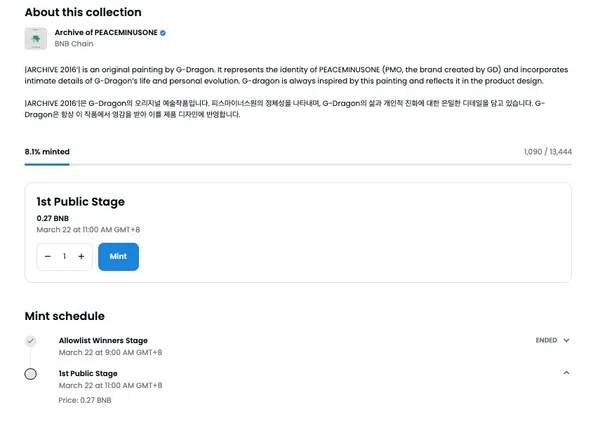Click the minted progress bar

click(x=298, y=164)
